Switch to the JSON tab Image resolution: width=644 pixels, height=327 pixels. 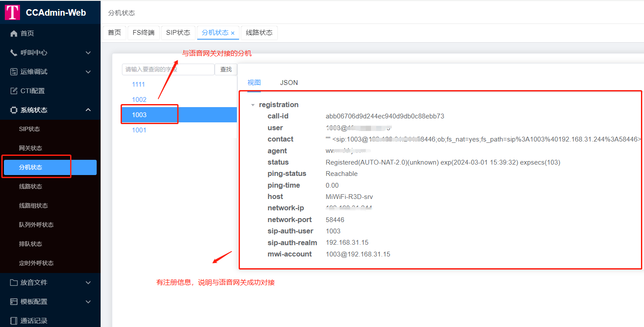coord(289,83)
